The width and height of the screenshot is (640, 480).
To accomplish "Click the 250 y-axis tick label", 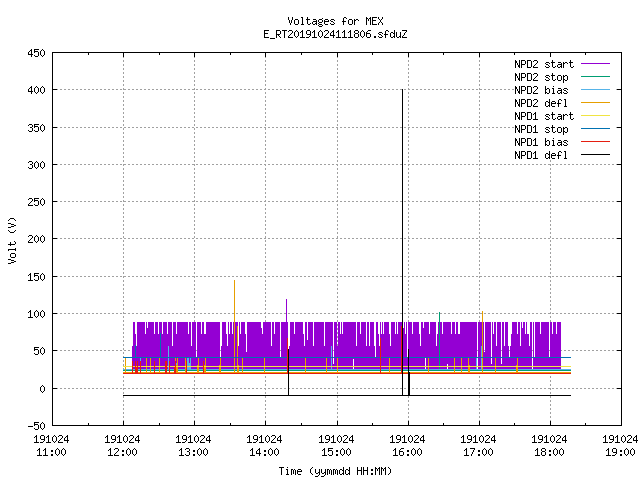I will tap(36, 202).
